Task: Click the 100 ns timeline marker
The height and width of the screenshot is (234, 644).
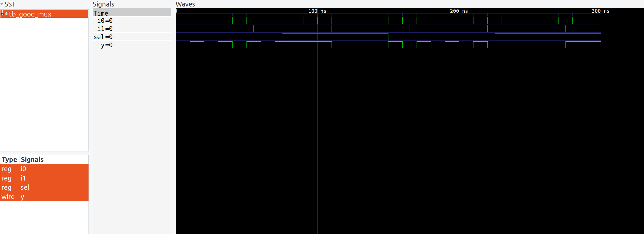Action: pos(317,11)
